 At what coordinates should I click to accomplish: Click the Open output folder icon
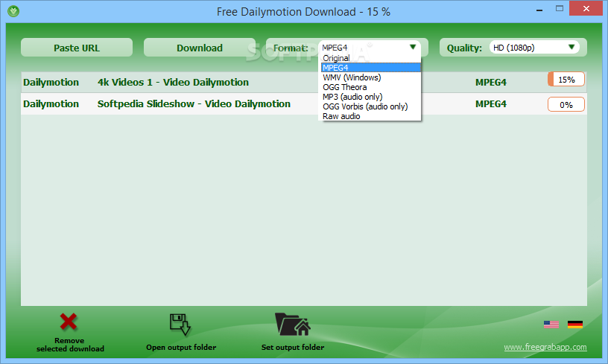[180, 324]
